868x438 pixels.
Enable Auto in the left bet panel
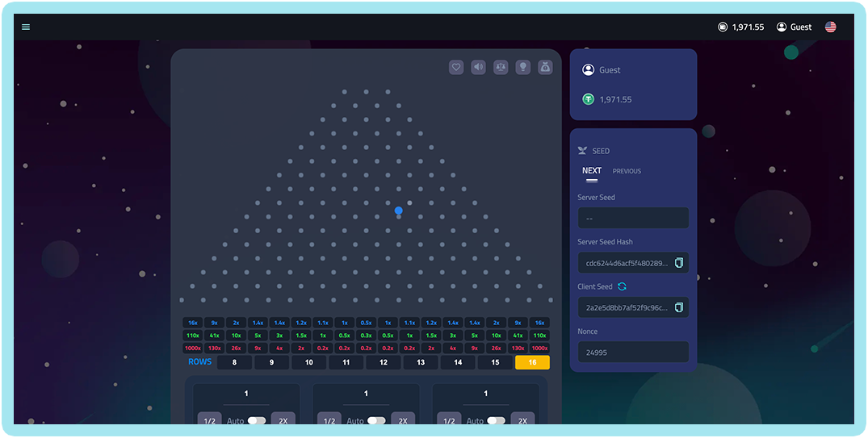[257, 421]
